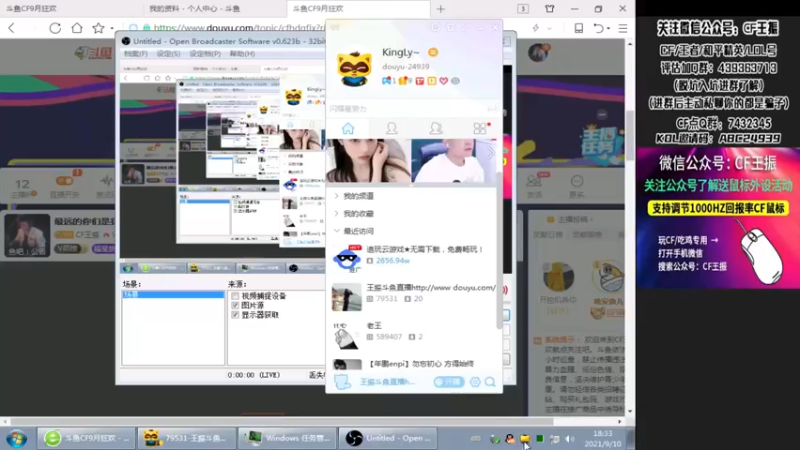The height and width of the screenshot is (450, 800).
Task: Click the yellow play-box icon under douyu-24939
Action: 432,81
